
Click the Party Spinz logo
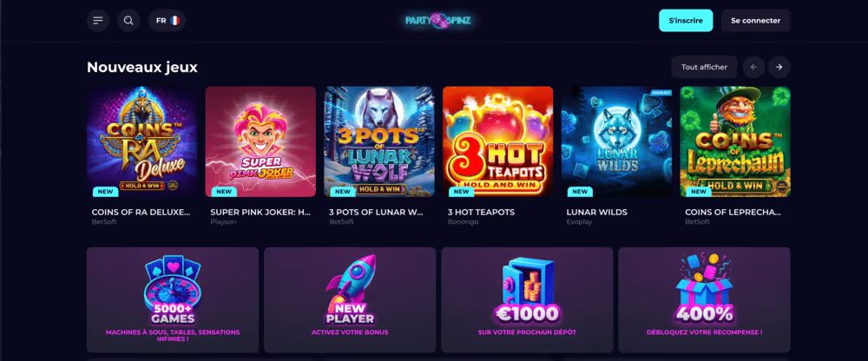437,21
